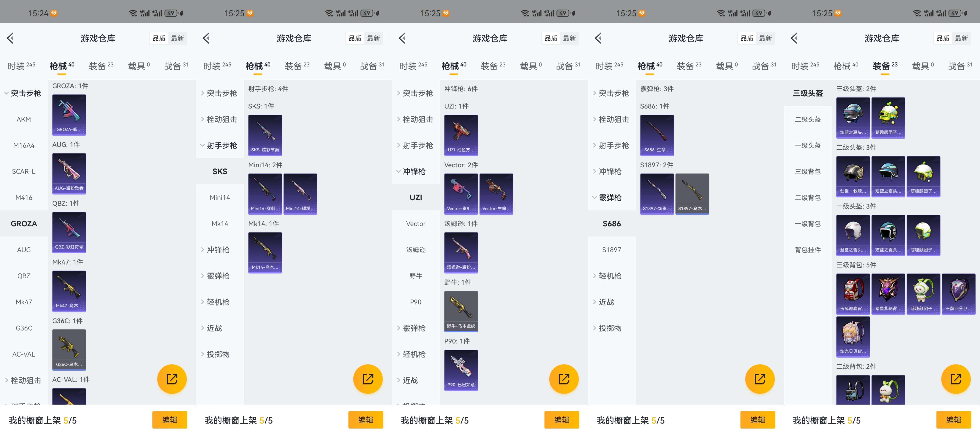Select the 创世·救赎 level-two helmet
980x435 pixels.
coord(853,177)
